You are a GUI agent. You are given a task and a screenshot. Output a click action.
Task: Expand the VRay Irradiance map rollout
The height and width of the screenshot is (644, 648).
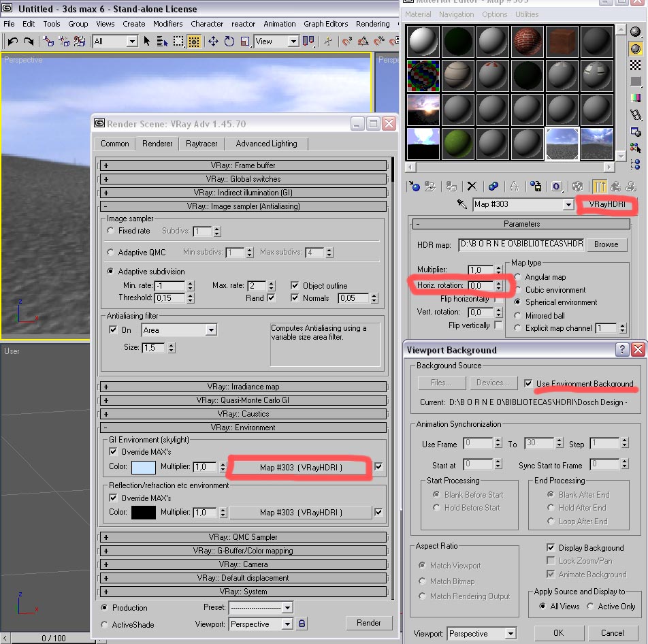[243, 387]
